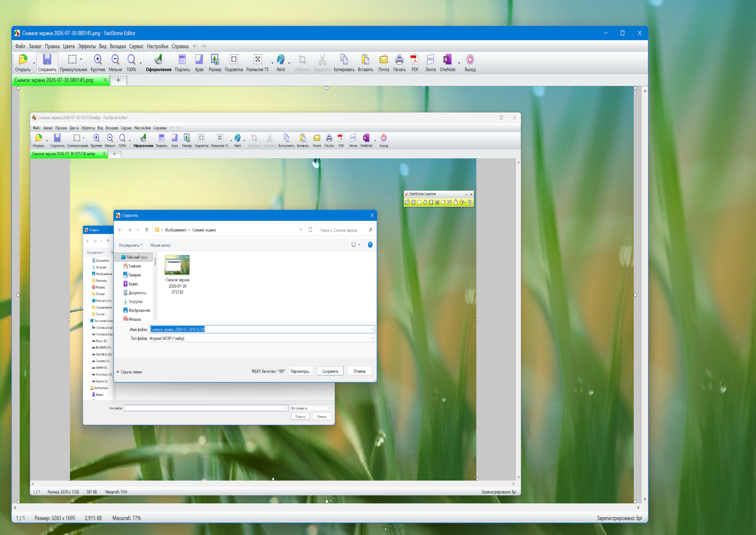Click the vertical scrollbar up arrow
This screenshot has width=756, height=535.
tap(645, 90)
